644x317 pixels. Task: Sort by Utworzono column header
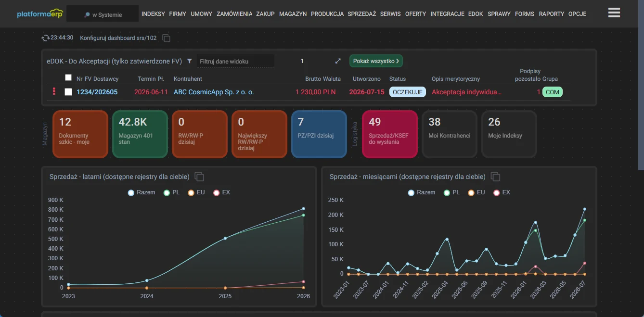366,79
